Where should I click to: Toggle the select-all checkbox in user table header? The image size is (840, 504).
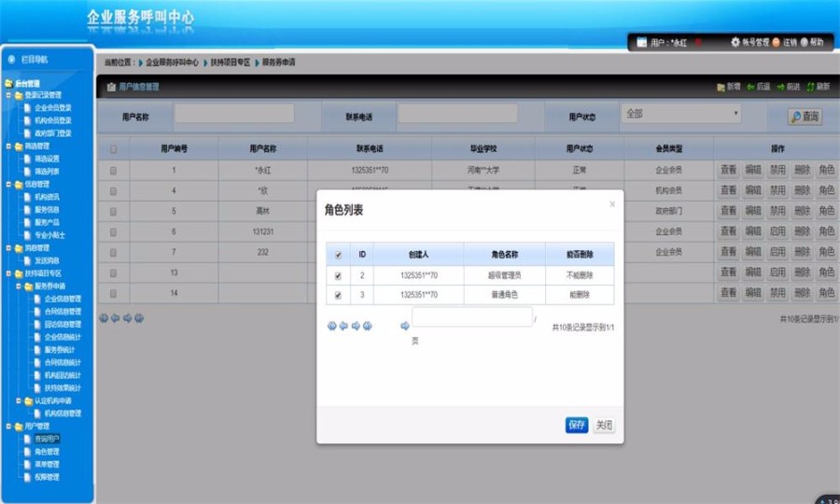point(114,149)
